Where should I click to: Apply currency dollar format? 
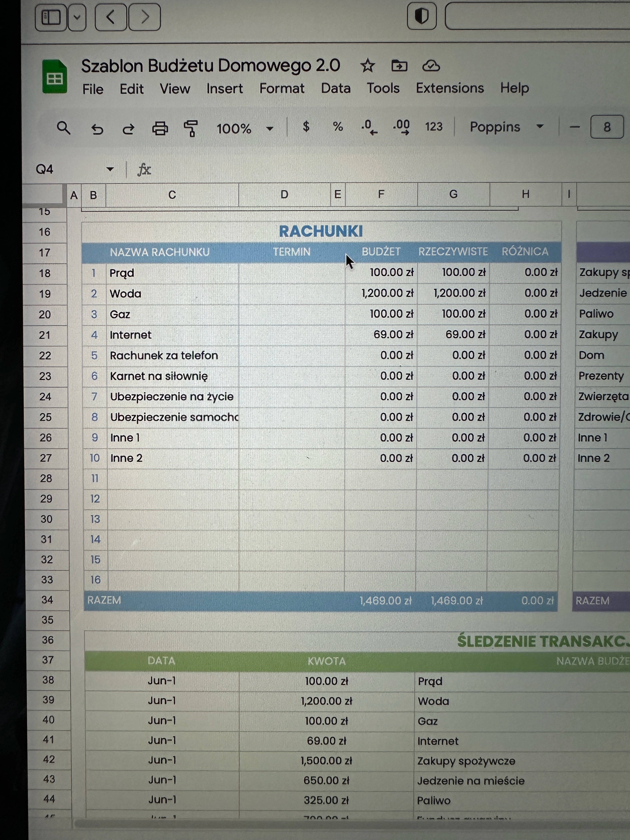[306, 126]
